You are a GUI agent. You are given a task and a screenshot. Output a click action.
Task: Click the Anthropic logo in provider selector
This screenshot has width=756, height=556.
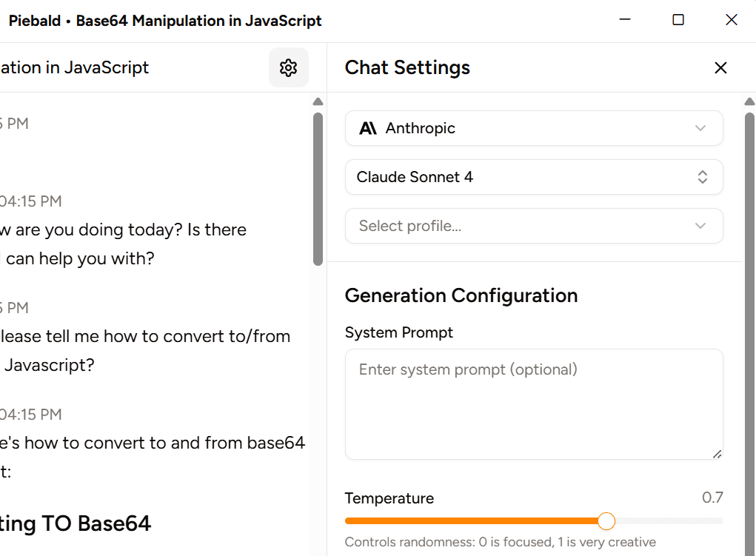(x=368, y=128)
